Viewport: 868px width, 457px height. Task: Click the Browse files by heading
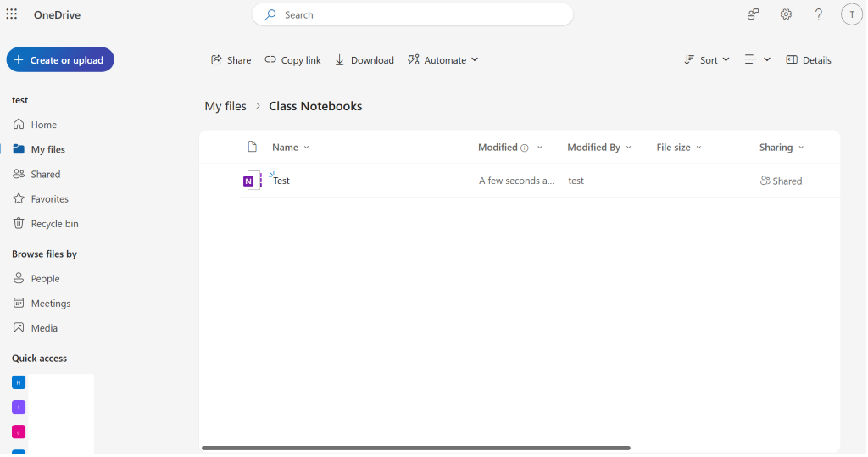coord(44,254)
